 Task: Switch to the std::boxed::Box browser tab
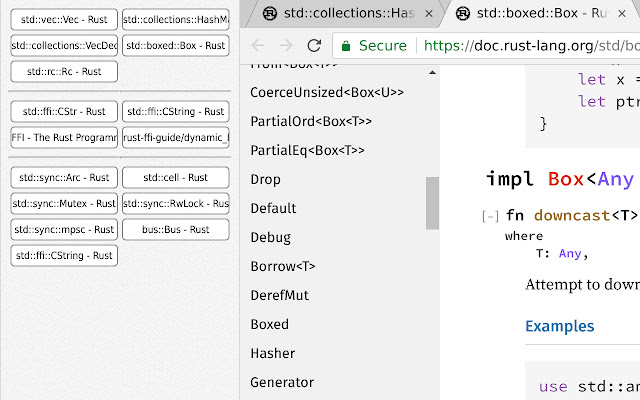click(x=542, y=13)
